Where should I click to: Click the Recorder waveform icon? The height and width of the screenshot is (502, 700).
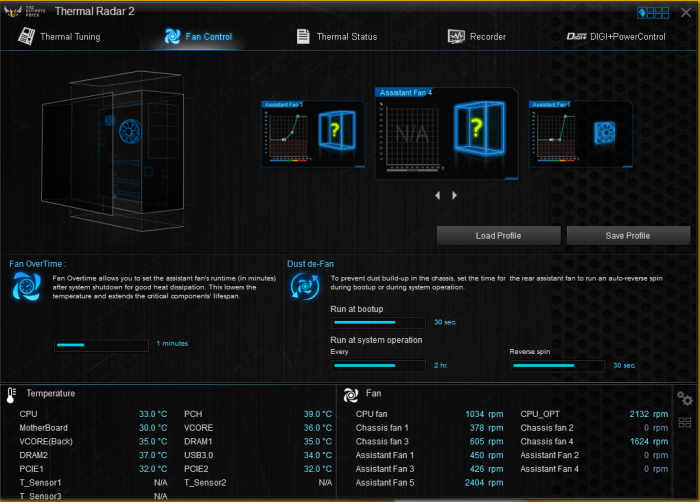(456, 37)
